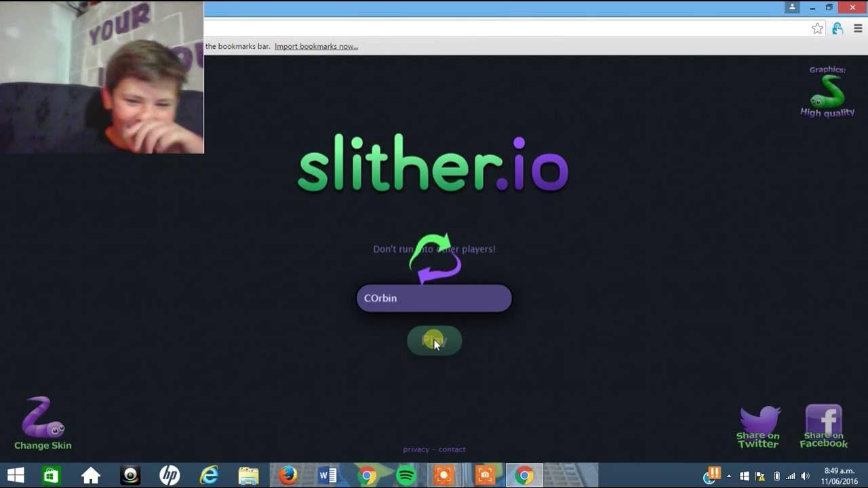Viewport: 868px width, 488px height.
Task: Click Import bookmarks now link
Action: point(316,46)
